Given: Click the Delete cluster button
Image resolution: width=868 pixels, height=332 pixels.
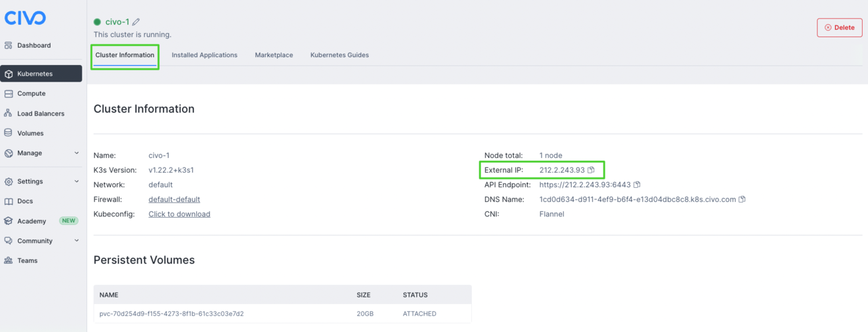Looking at the screenshot, I should pyautogui.click(x=839, y=27).
